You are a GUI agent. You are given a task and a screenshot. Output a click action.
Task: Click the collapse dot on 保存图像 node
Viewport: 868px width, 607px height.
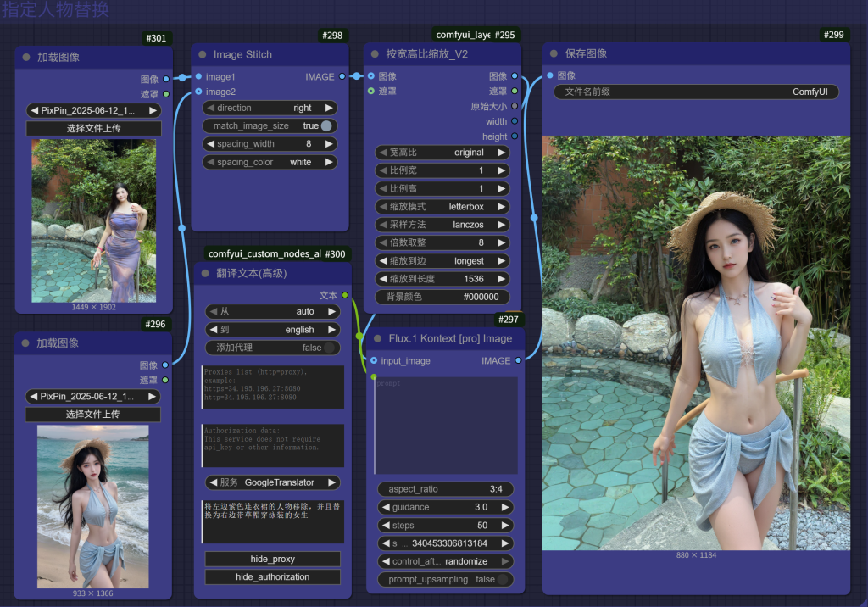point(553,53)
